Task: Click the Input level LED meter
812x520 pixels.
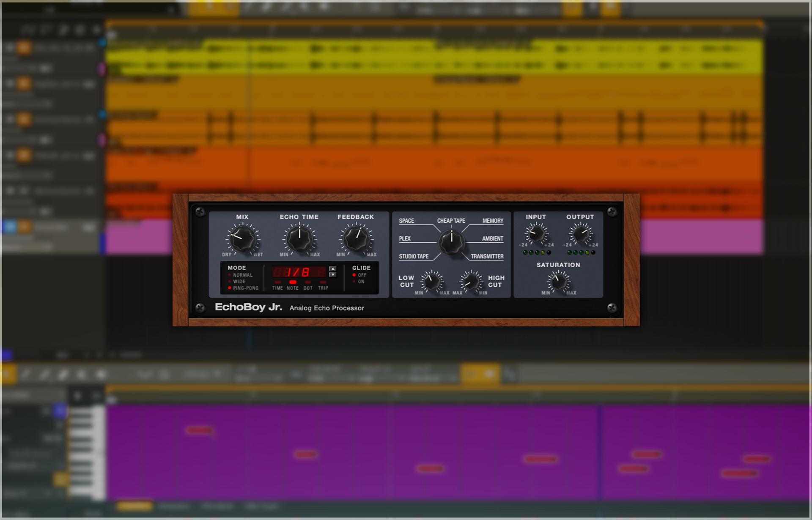Action: click(537, 252)
